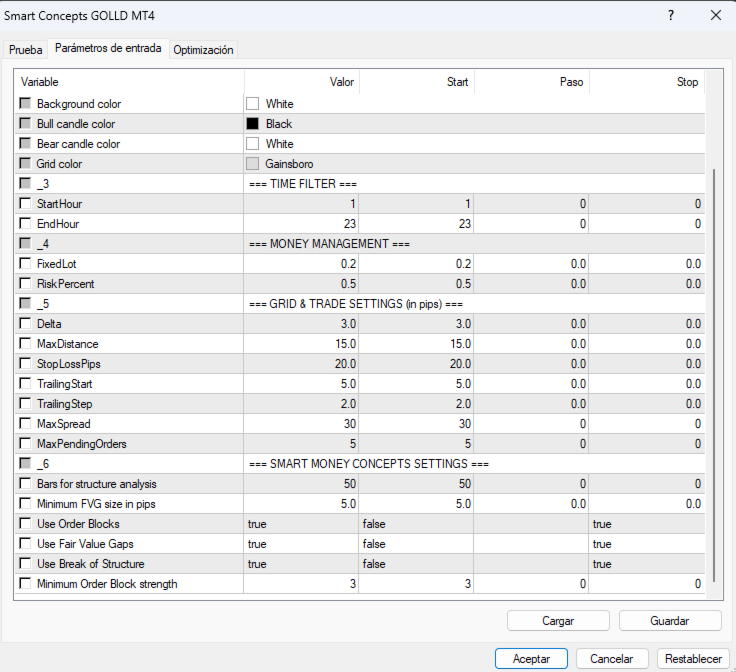Edit the RiskPercent Valor field 0.5
Image resolution: width=736 pixels, height=672 pixels.
tap(301, 284)
